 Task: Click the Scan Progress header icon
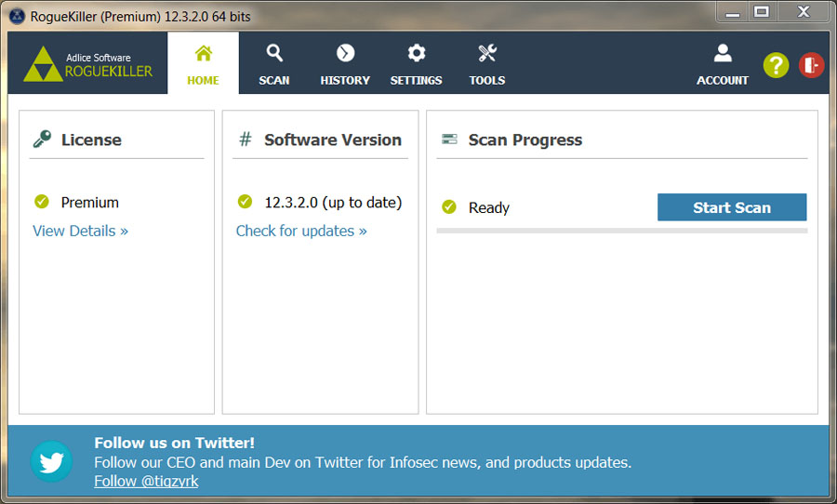pos(449,139)
